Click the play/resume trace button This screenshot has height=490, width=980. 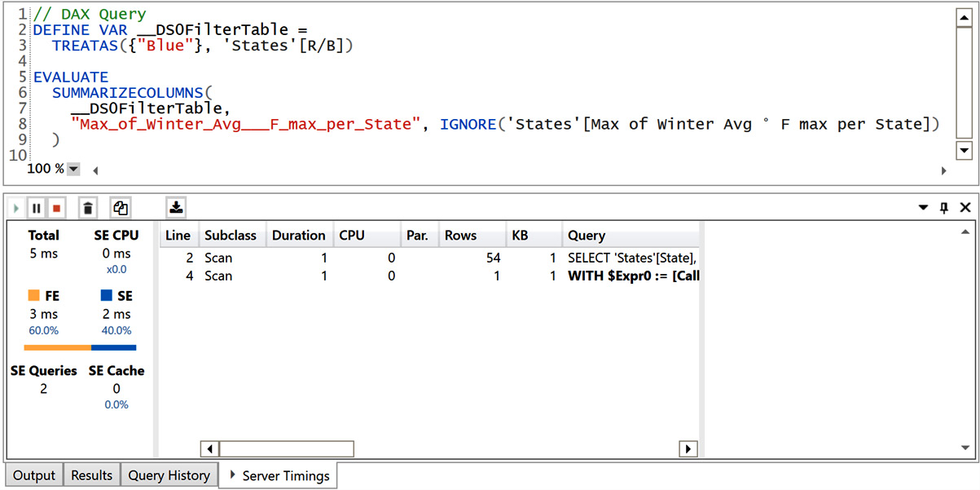tap(16, 209)
